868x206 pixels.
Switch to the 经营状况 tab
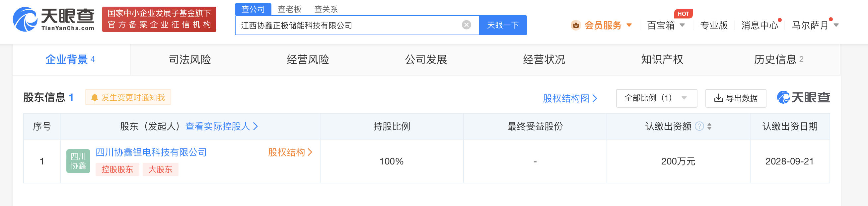(x=544, y=60)
